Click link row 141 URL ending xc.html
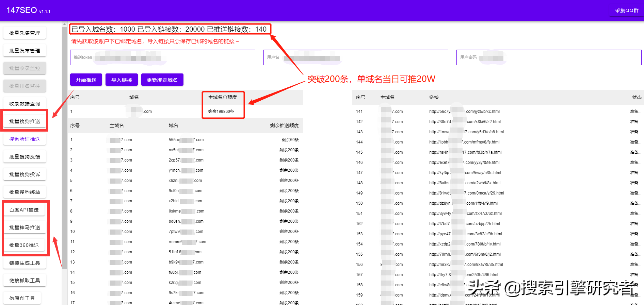This screenshot has width=644, height=305. [464, 112]
